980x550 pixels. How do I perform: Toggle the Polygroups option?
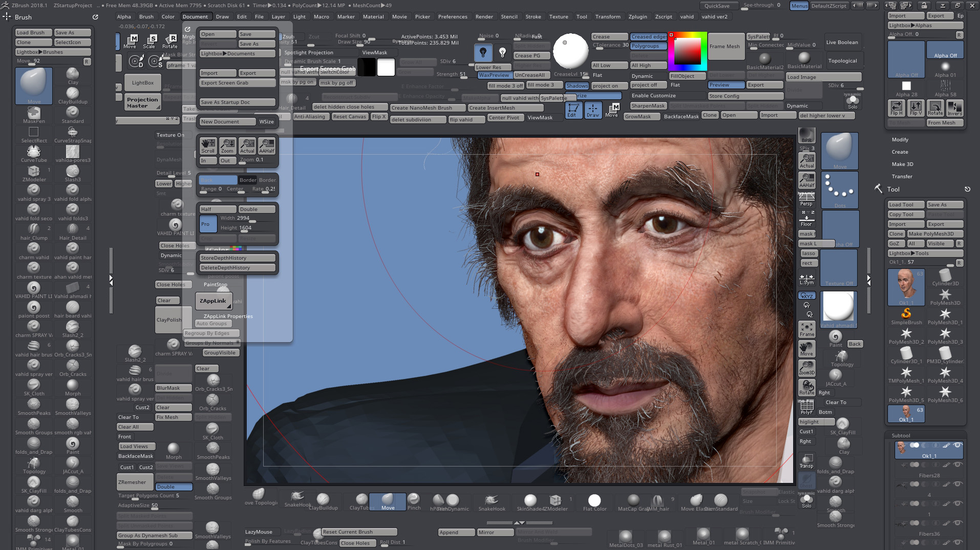[649, 46]
